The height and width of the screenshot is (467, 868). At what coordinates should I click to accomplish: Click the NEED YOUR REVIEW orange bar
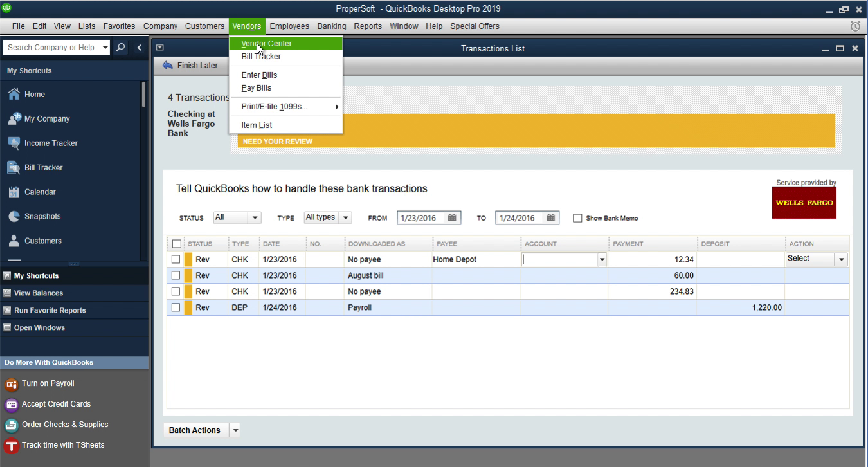(x=536, y=131)
